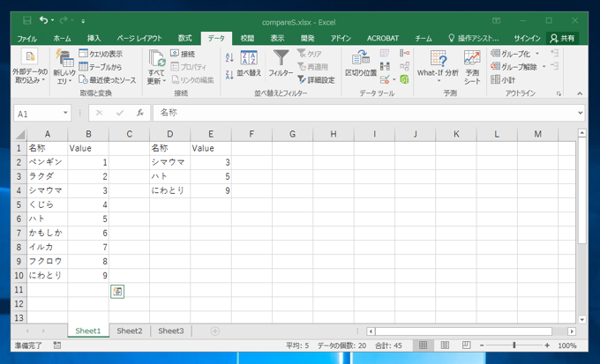The width and height of the screenshot is (600, 364).
Task: Click the 100% zoom level
Action: [x=567, y=345]
